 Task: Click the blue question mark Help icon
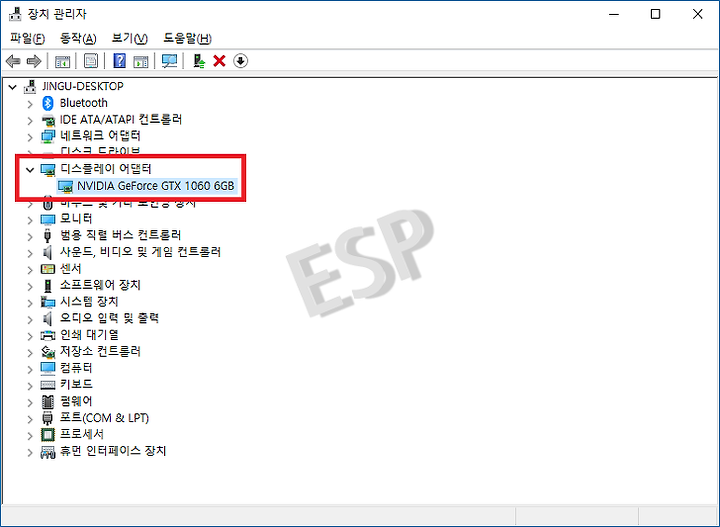pyautogui.click(x=119, y=61)
